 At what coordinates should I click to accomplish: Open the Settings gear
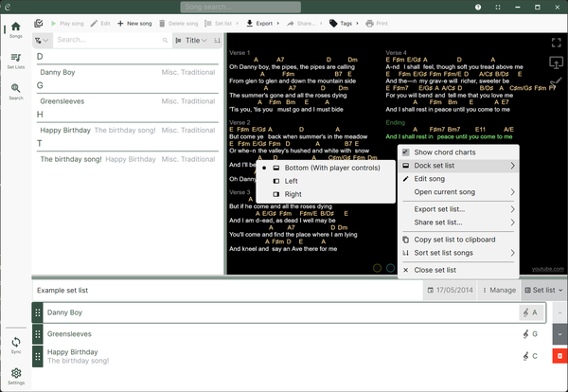[x=15, y=376]
